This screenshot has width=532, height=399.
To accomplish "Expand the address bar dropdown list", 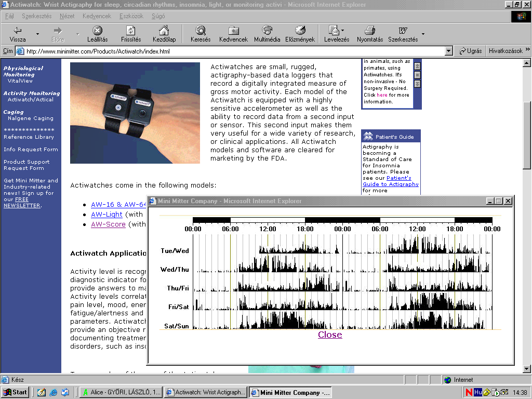I will pyautogui.click(x=448, y=51).
